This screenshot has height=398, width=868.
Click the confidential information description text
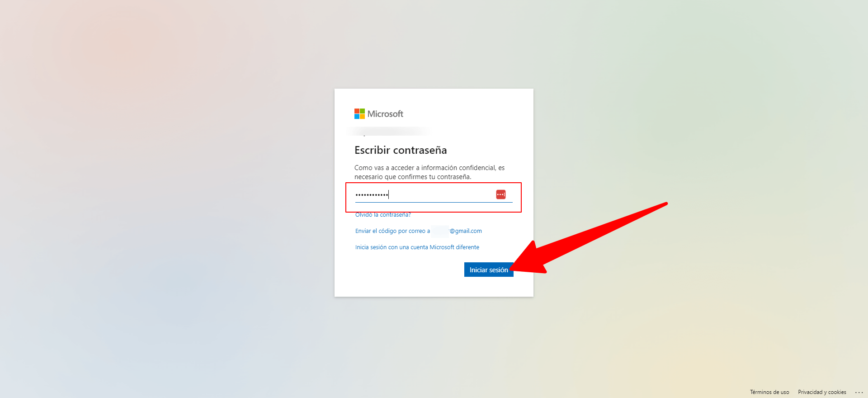[429, 172]
